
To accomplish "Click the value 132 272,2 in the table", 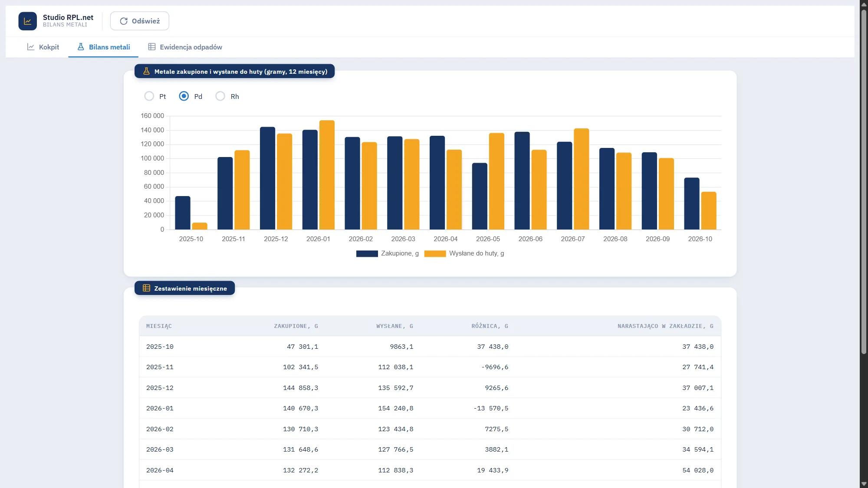I will 300,470.
